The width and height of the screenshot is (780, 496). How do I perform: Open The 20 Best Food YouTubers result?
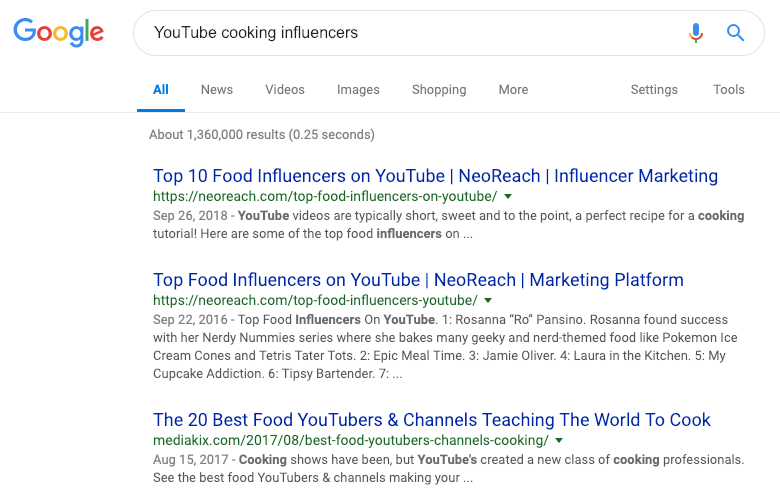point(432,420)
